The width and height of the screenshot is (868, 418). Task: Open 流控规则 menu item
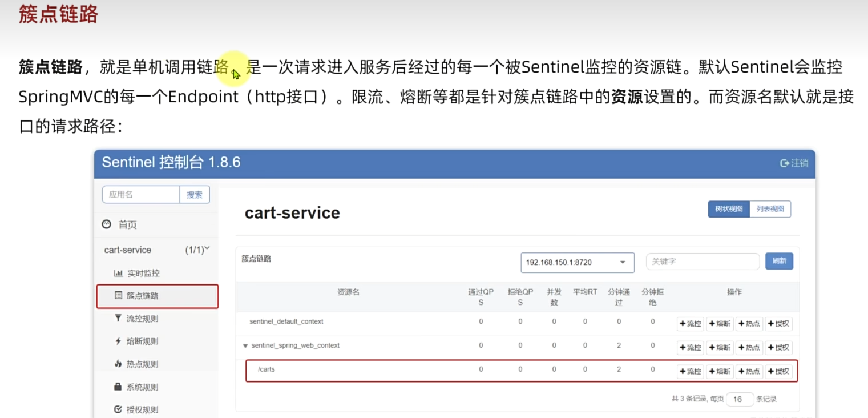tap(142, 319)
